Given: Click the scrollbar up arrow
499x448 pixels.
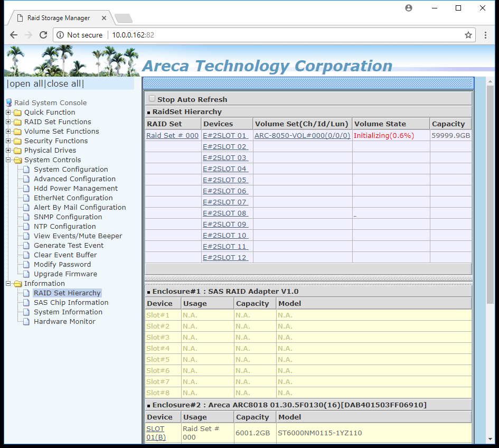Looking at the screenshot, I should pos(490,81).
